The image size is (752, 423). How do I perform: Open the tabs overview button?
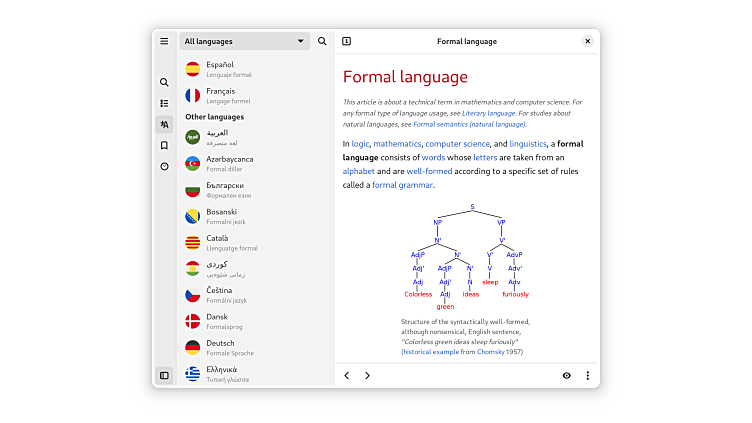tap(346, 41)
